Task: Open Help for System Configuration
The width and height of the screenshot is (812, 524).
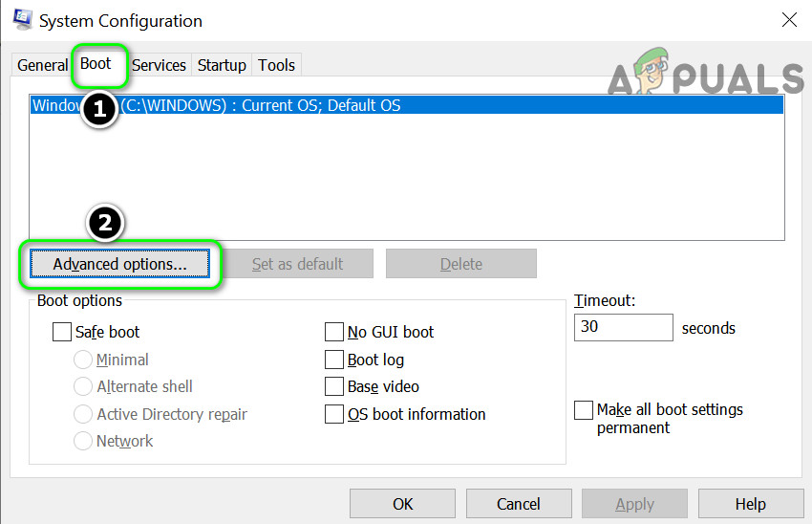Action: tap(750, 504)
